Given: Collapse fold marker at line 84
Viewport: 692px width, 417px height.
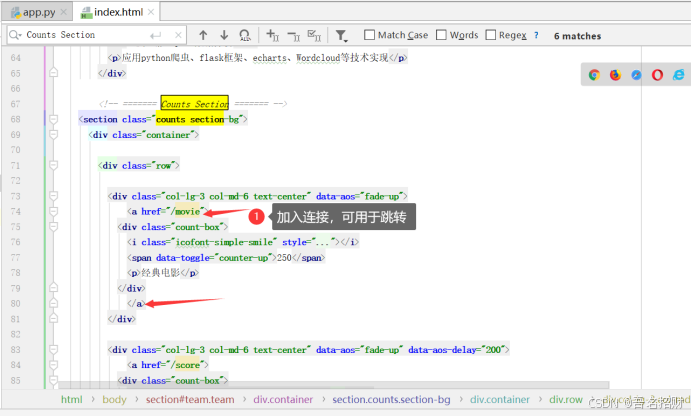Looking at the screenshot, I should click(x=53, y=365).
